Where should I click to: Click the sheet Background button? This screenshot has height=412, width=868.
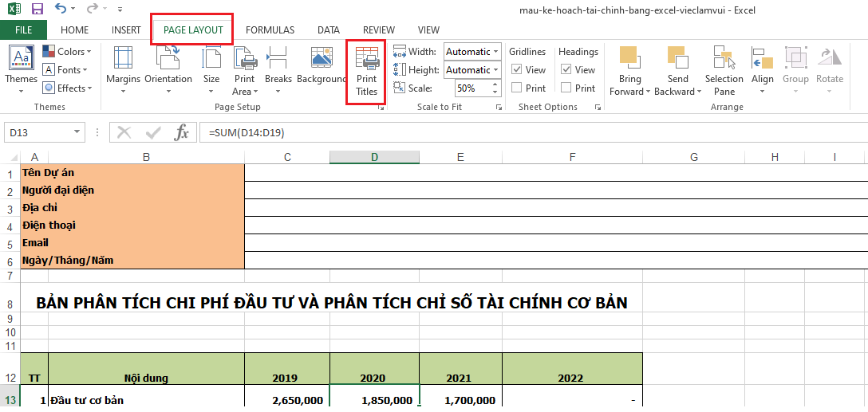click(321, 65)
